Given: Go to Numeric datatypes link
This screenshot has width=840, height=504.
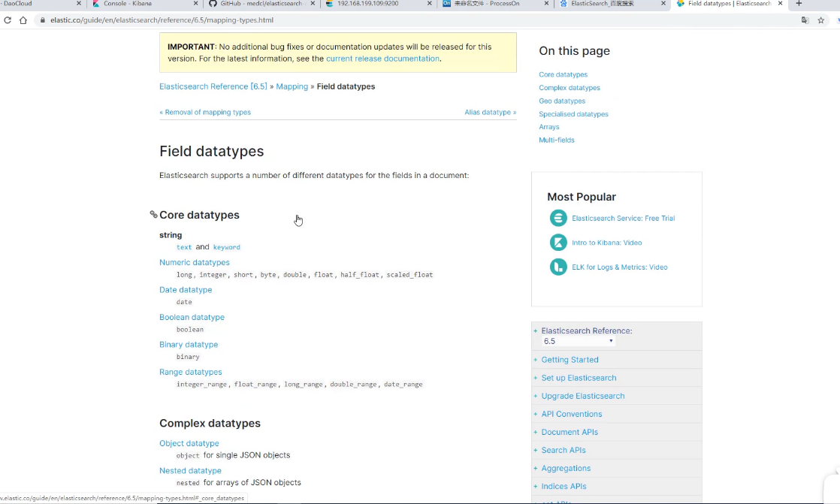Looking at the screenshot, I should [x=195, y=262].
